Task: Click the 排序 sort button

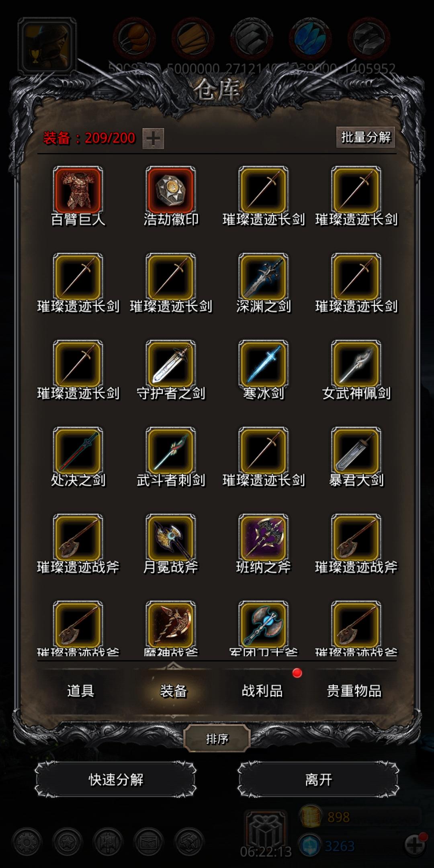Action: [x=217, y=739]
